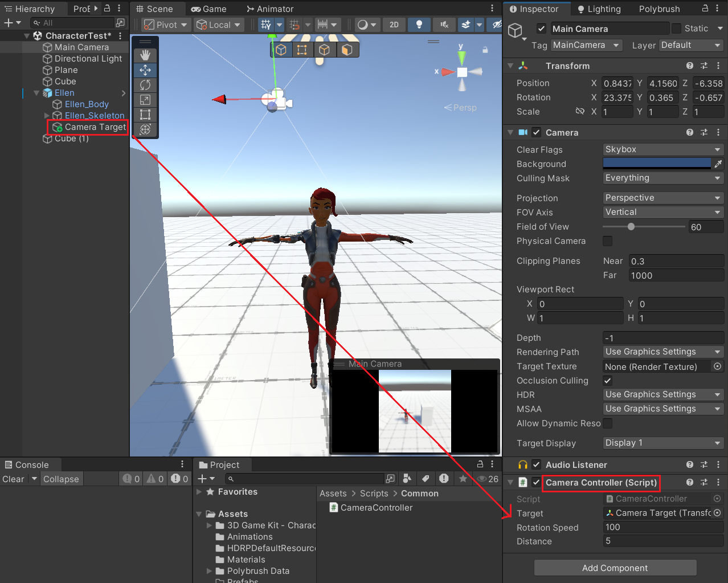The image size is (728, 583).
Task: Toggle scene audio mute button
Action: coord(444,25)
